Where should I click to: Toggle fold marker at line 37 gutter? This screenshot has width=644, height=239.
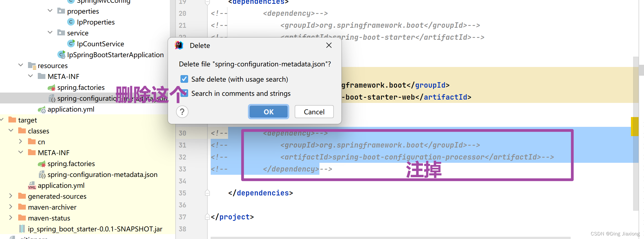(207, 217)
